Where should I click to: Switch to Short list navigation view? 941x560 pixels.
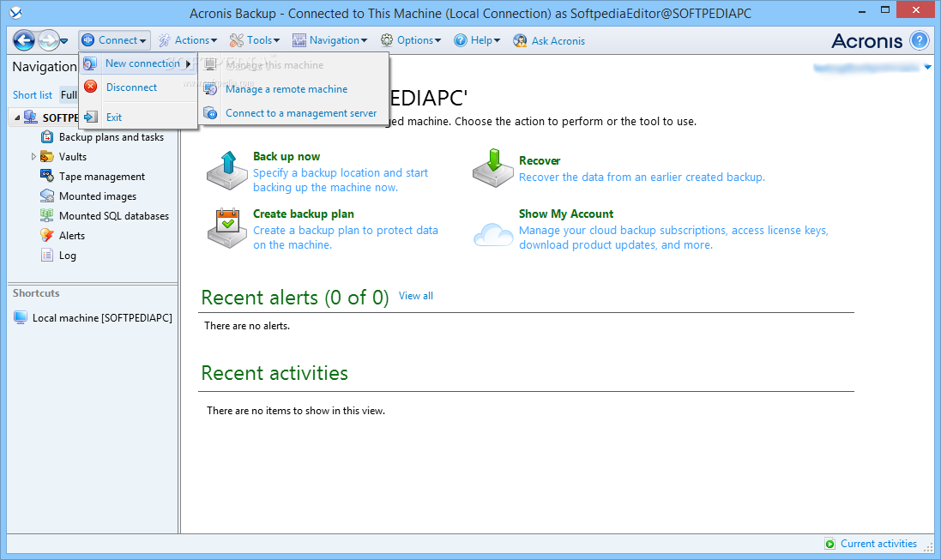click(x=33, y=95)
